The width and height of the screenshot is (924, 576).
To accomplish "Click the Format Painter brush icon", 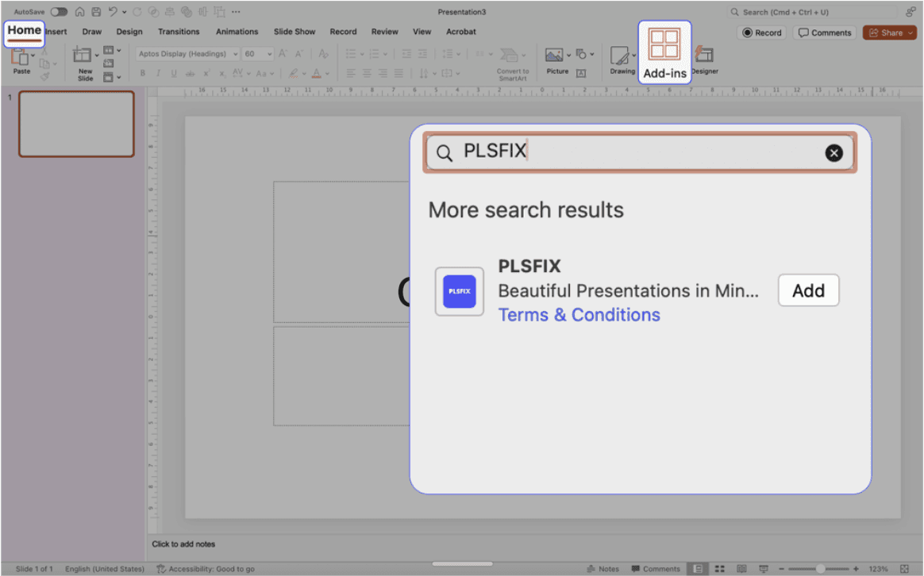I will (x=45, y=77).
